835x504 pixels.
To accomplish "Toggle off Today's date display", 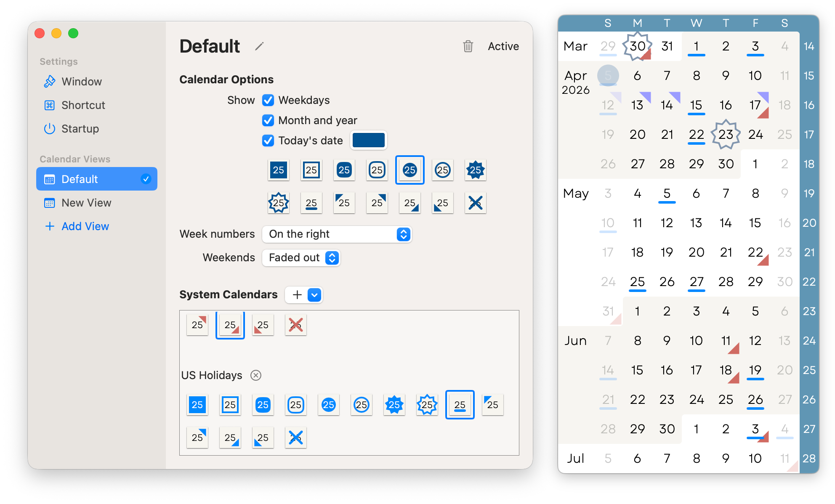I will click(269, 141).
